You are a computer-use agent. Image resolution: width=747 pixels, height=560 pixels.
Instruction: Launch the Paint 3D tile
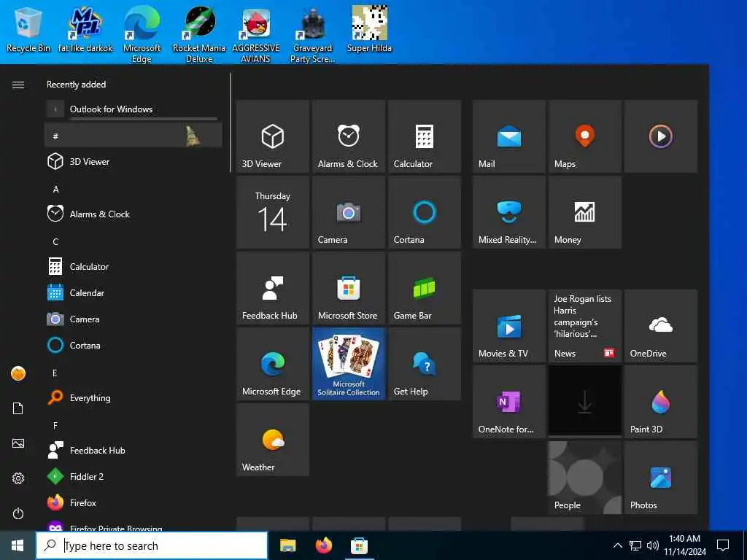point(660,402)
